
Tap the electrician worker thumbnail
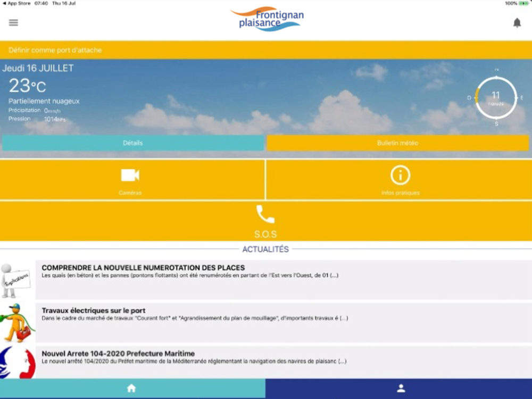[x=18, y=323]
